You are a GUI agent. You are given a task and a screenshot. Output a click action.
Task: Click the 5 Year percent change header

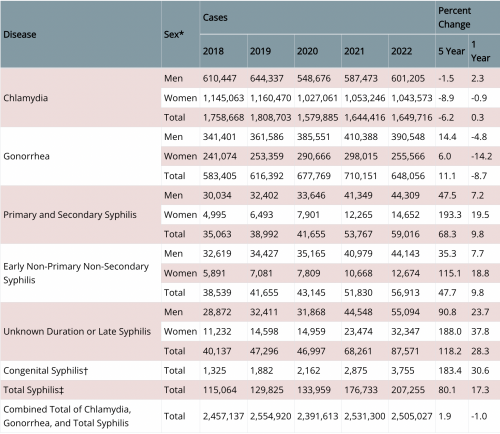pos(451,51)
